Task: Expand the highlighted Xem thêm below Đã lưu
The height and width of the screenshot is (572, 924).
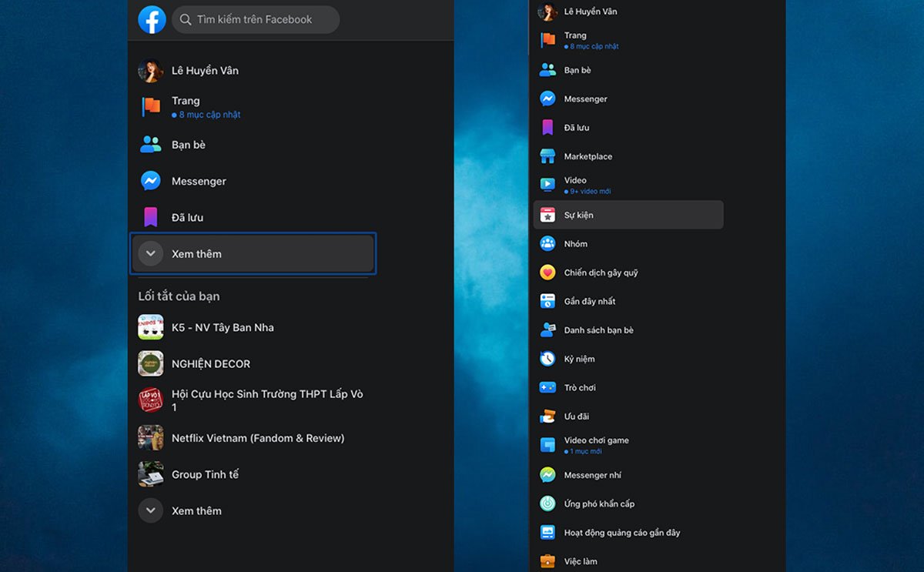Action: 253,253
